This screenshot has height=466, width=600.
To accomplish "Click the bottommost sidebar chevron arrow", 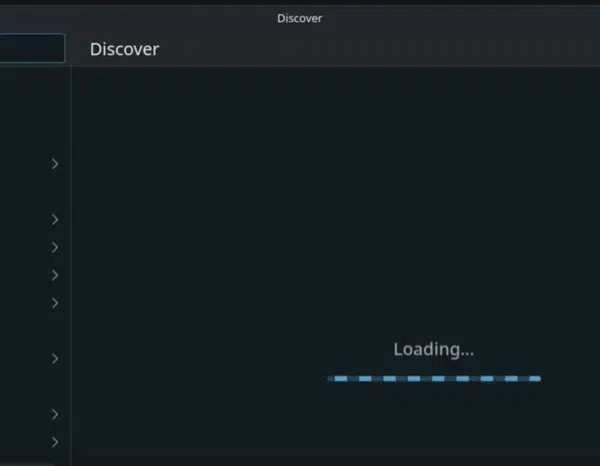I will [55, 442].
